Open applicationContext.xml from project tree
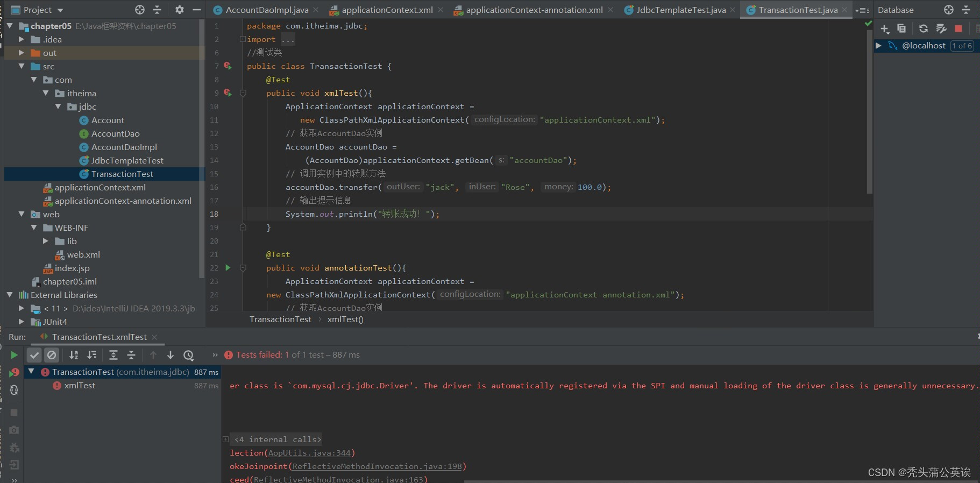The image size is (980, 483). [x=95, y=187]
